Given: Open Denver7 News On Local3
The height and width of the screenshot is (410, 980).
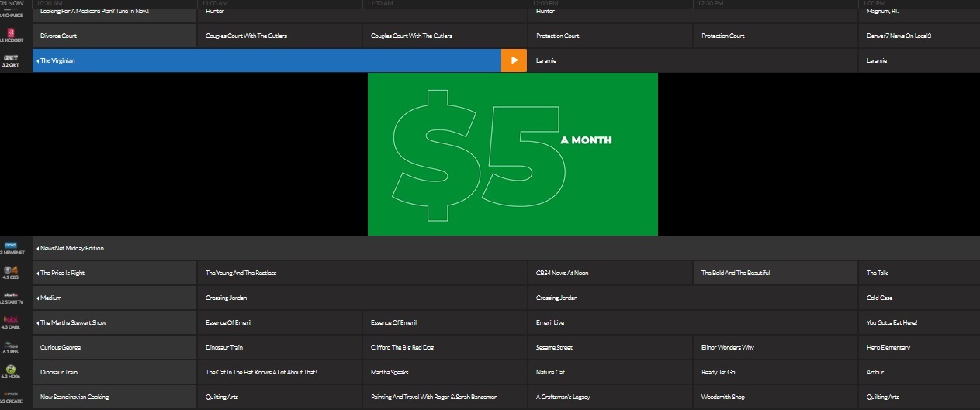Looking at the screenshot, I should point(919,36).
